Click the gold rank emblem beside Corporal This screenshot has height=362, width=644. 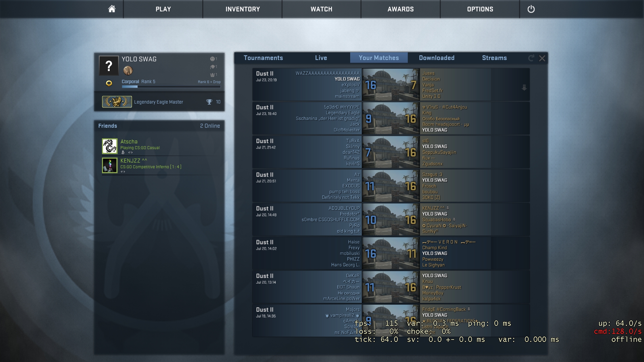coord(109,83)
